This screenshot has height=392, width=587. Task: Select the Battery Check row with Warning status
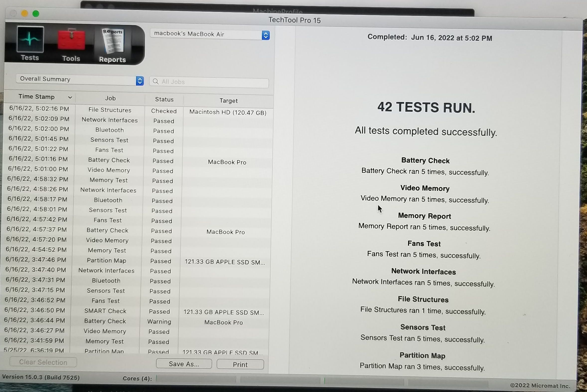[x=105, y=321]
